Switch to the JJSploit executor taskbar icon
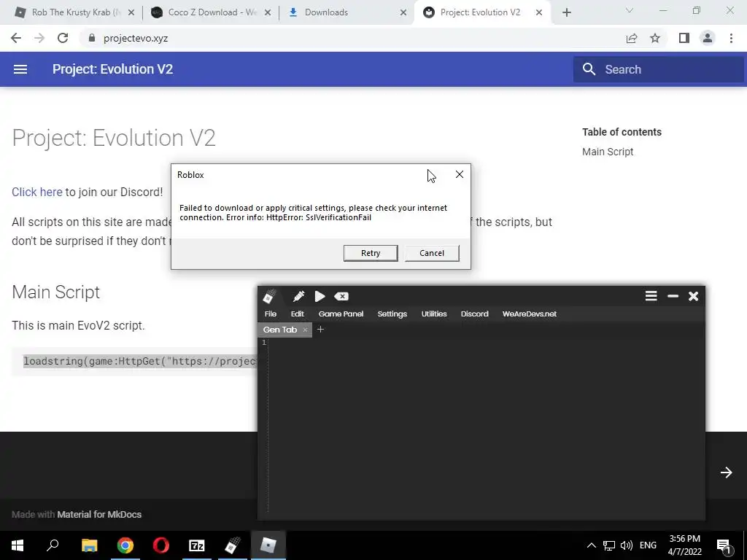 tap(233, 545)
